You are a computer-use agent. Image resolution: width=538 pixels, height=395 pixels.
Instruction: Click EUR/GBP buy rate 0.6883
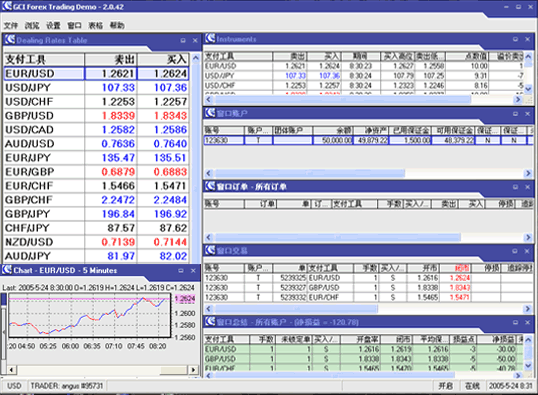171,172
